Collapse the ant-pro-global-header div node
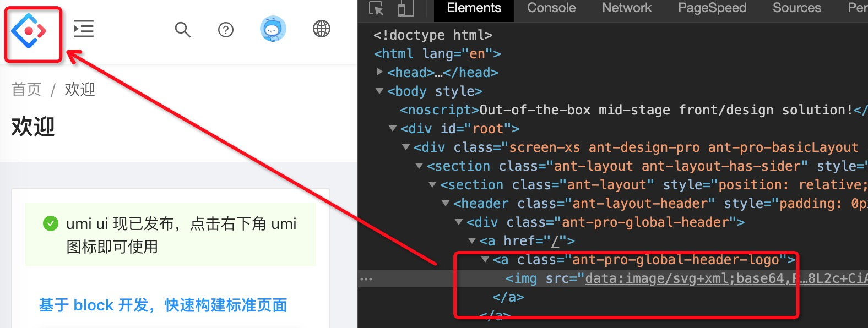This screenshot has height=328, width=868. pyautogui.click(x=459, y=222)
